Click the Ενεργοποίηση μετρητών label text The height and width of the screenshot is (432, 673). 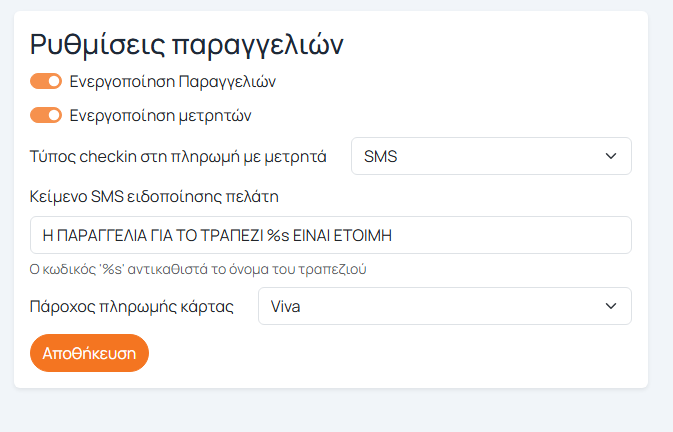pos(160,115)
